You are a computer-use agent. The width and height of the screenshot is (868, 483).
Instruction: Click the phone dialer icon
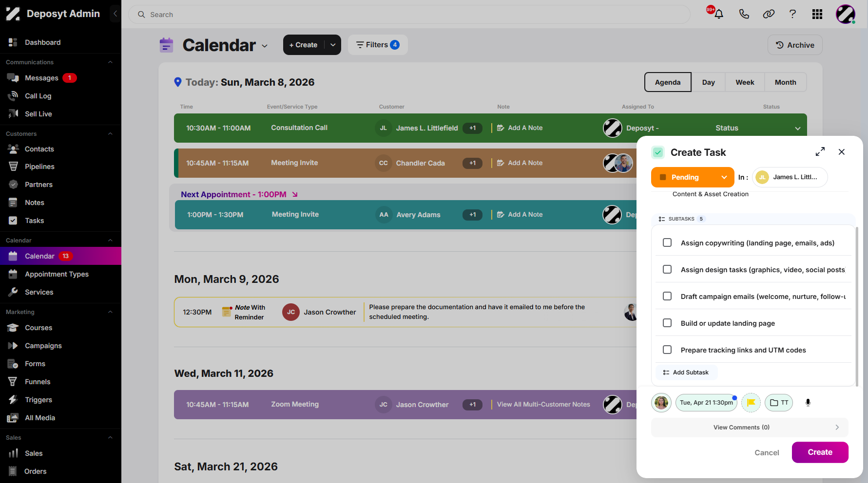744,14
